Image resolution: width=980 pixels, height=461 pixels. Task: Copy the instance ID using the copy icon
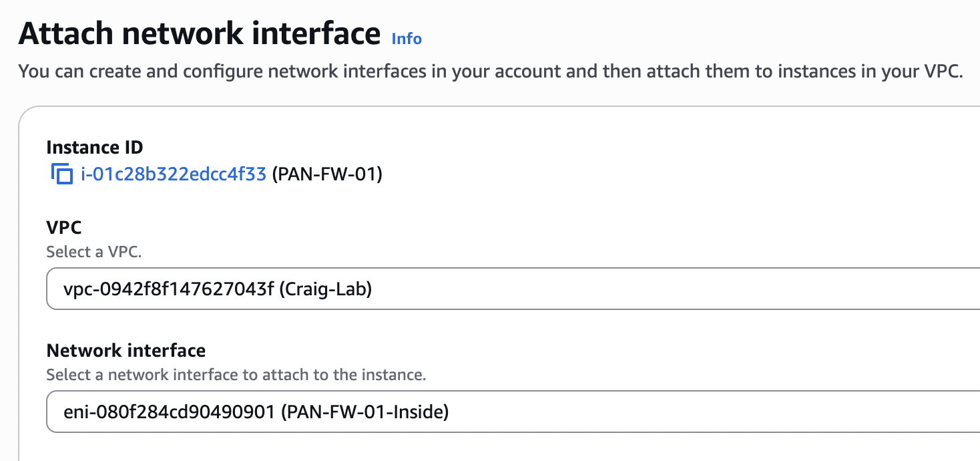point(61,174)
